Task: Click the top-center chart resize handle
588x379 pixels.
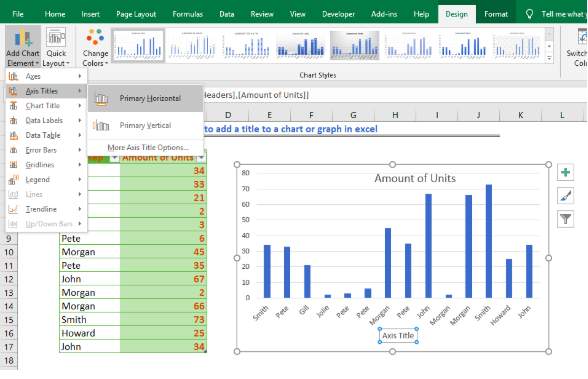Action: (x=392, y=165)
